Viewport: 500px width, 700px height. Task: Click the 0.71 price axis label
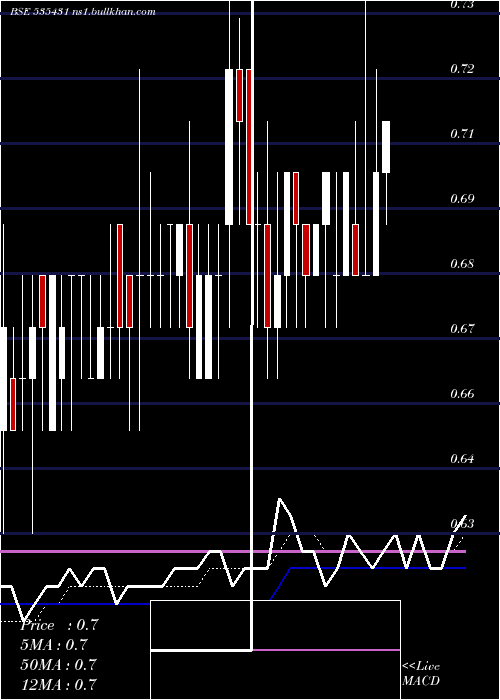click(x=462, y=133)
